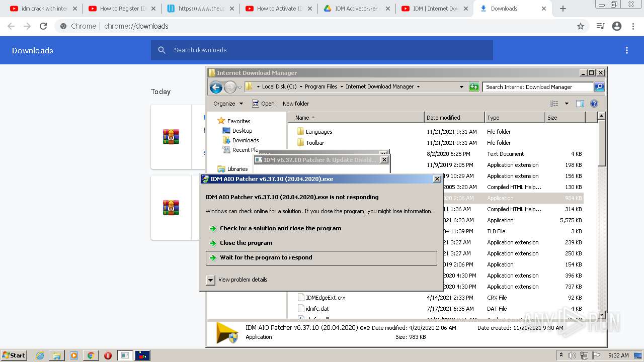This screenshot has width=644, height=362.
Task: Click the first WinRAR archive icon in Downloads
Action: point(171,137)
